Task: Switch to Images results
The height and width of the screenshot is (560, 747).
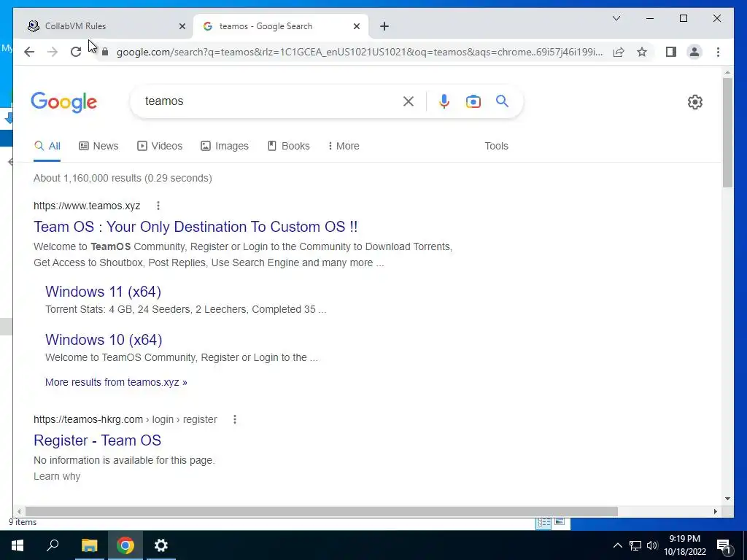Action: (x=225, y=146)
